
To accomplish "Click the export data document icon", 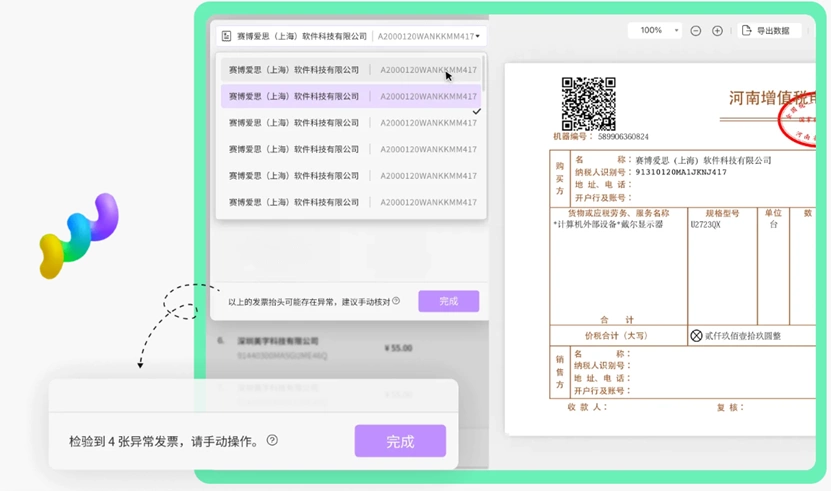I will [746, 30].
